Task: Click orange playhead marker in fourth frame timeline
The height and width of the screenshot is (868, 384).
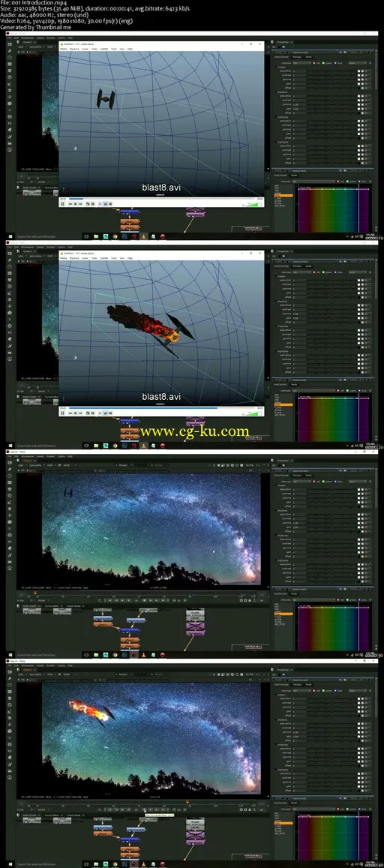Action: click(187, 802)
